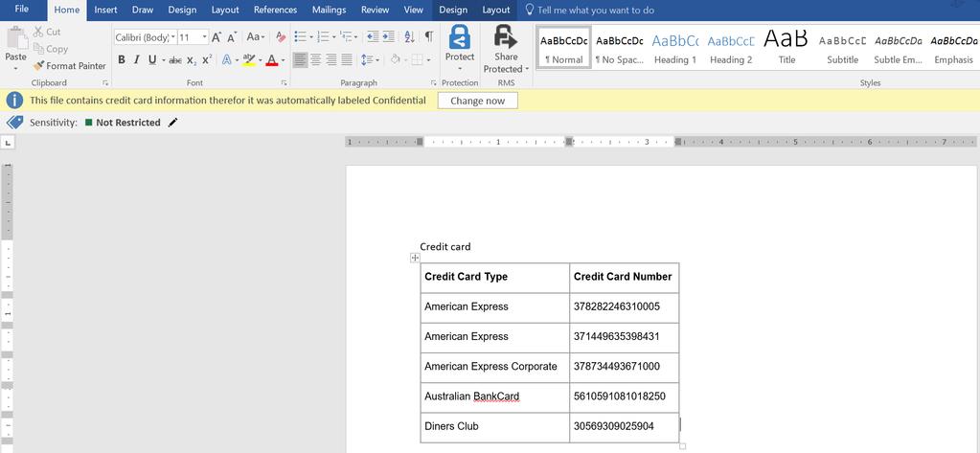
Task: Click the ruler tab selector toggle
Action: 8,143
